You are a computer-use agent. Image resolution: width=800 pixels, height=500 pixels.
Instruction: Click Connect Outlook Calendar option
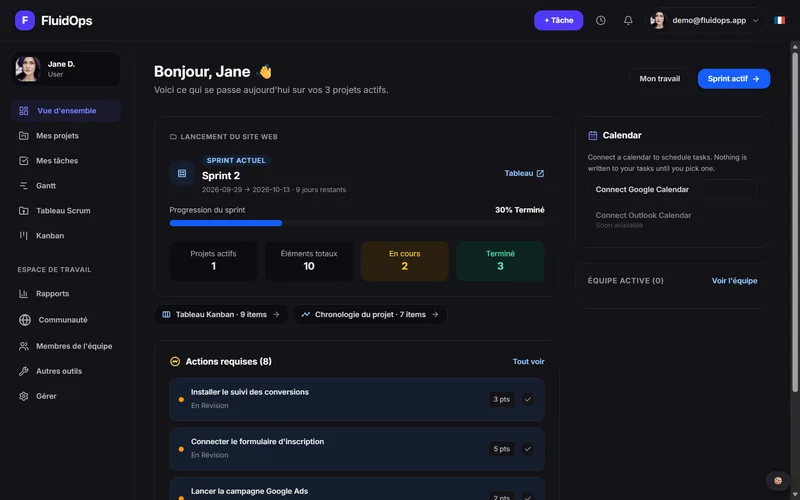point(672,219)
